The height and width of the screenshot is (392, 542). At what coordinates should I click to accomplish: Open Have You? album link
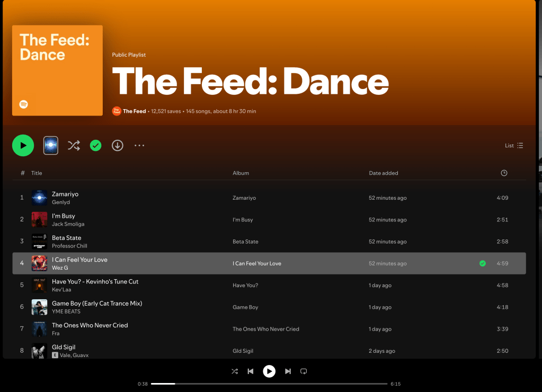click(x=245, y=285)
